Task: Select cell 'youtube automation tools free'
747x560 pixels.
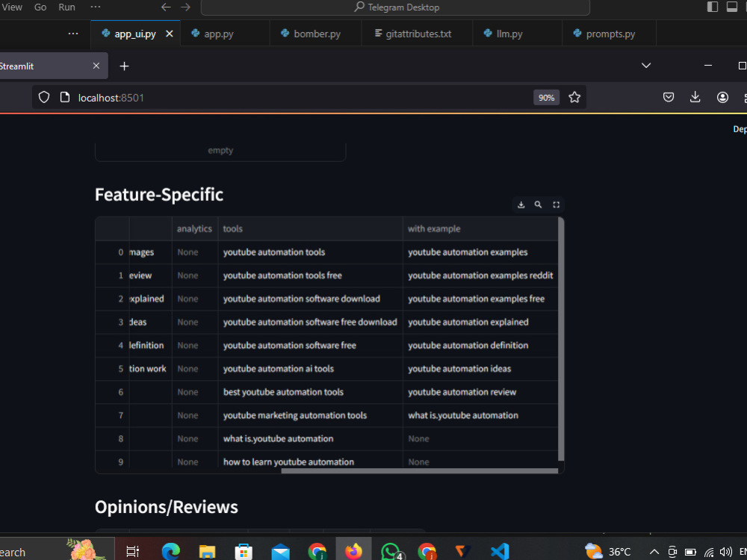Action: [x=310, y=276]
